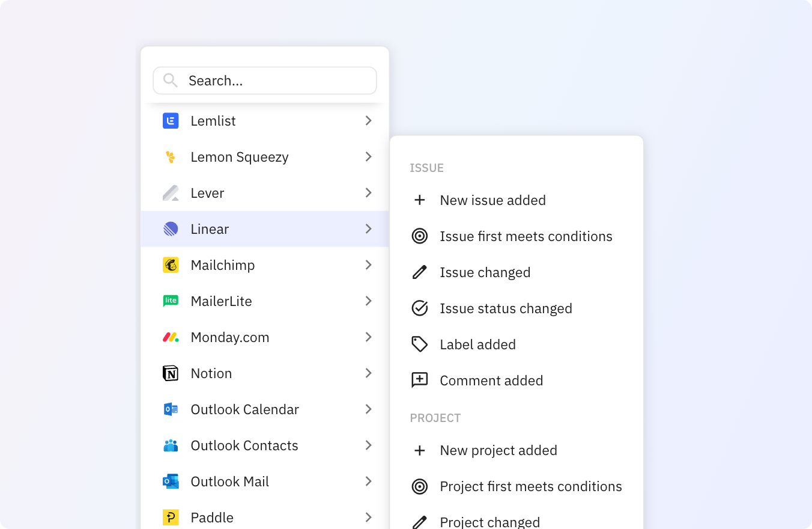This screenshot has height=529, width=812.
Task: Expand the Lemon Squeezy submenu chevron
Action: 368,157
